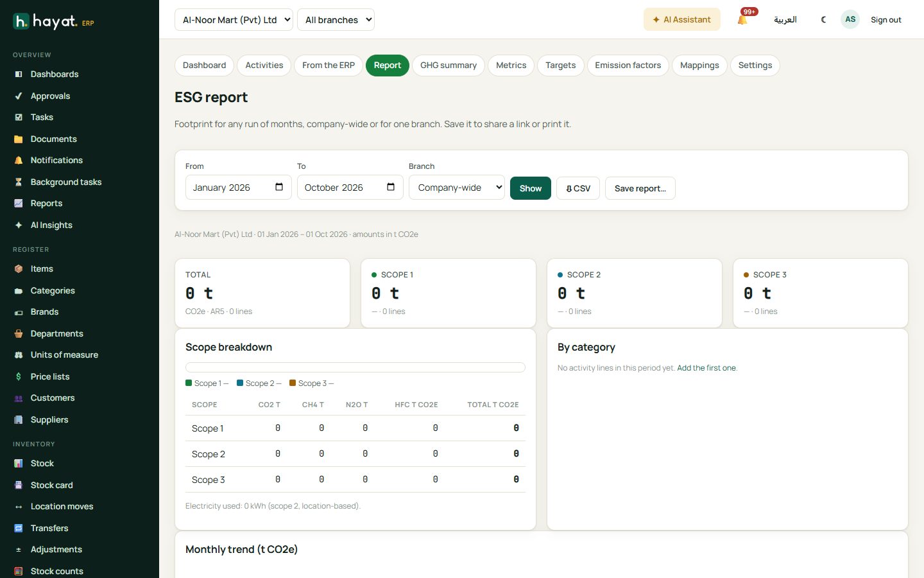The height and width of the screenshot is (578, 924).
Task: Click the Tasks sidebar icon
Action: tap(19, 118)
